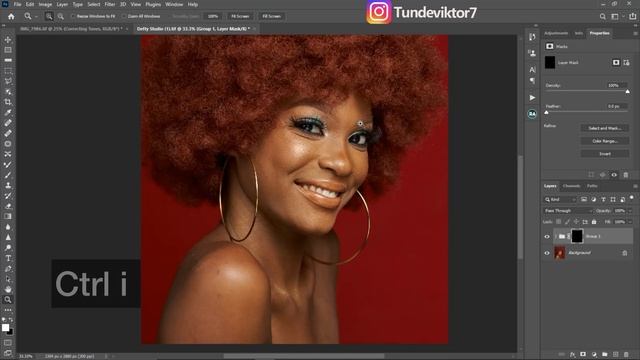Open the Character panel icon
Viewport: 640px width, 360px height.
point(532,70)
